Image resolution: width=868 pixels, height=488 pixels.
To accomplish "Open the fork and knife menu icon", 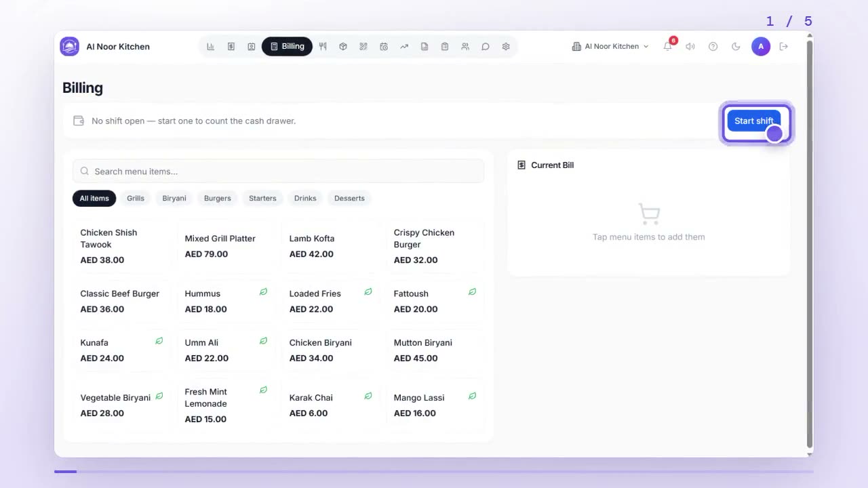I will (323, 47).
